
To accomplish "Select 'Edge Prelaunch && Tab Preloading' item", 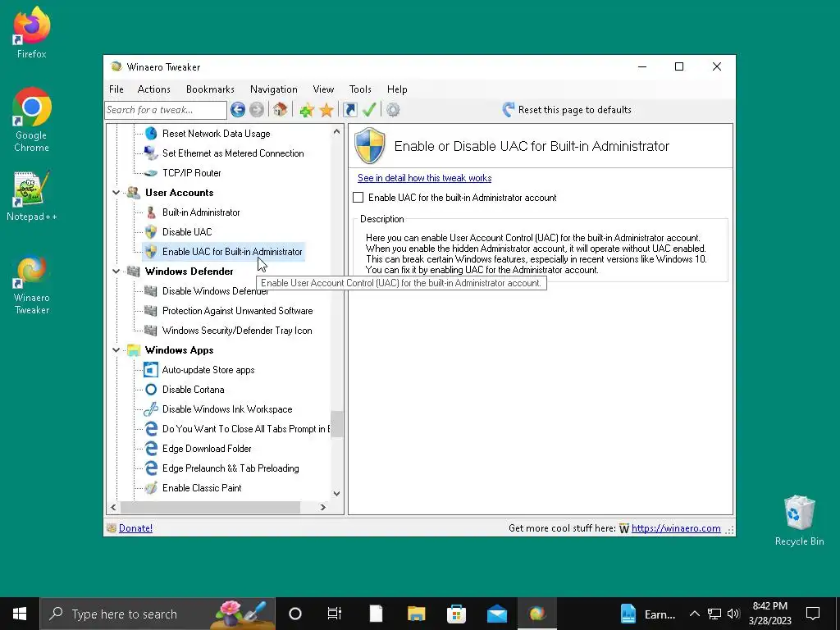I will (x=231, y=468).
